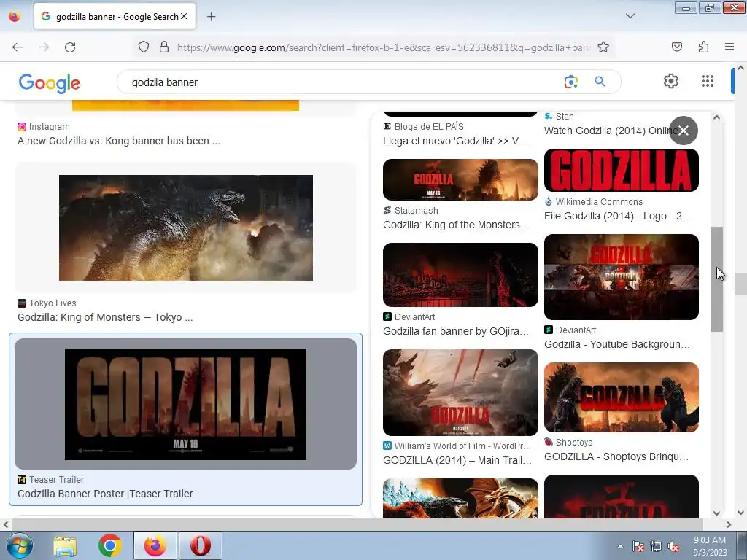747x560 pixels.
Task: Open File Explorer from the taskbar
Action: 65,545
